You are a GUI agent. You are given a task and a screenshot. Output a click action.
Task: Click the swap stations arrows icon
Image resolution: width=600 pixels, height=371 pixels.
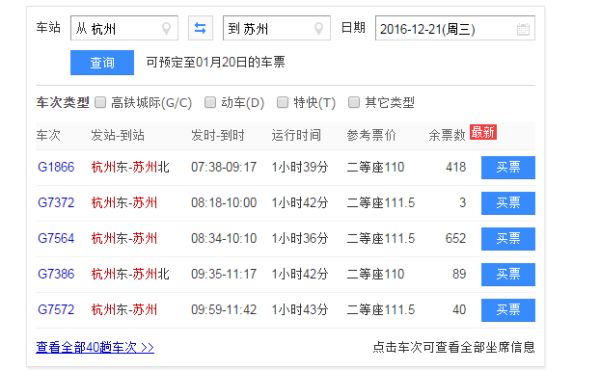(x=200, y=28)
